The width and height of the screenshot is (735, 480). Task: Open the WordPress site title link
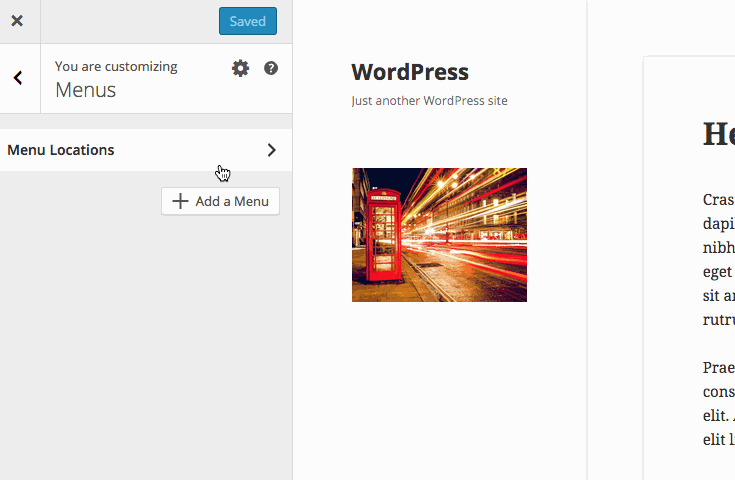pyautogui.click(x=410, y=72)
